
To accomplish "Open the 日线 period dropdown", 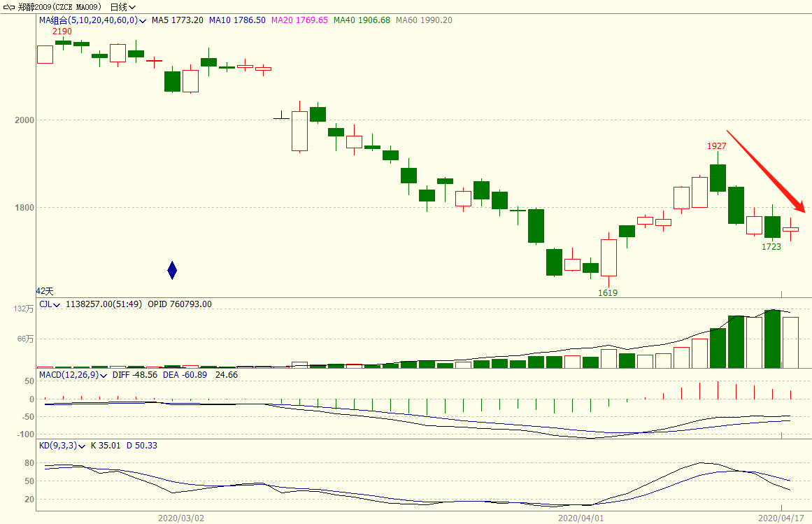I will click(123, 7).
